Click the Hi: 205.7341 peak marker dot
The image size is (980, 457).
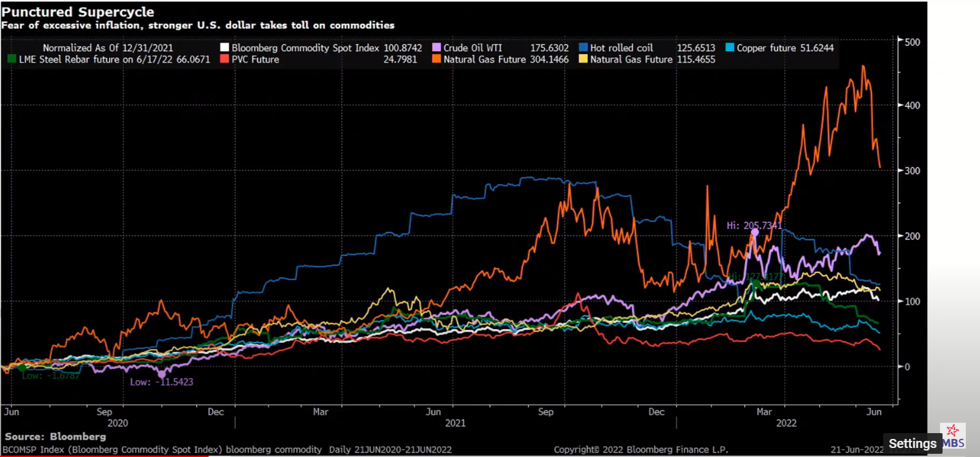click(x=755, y=232)
